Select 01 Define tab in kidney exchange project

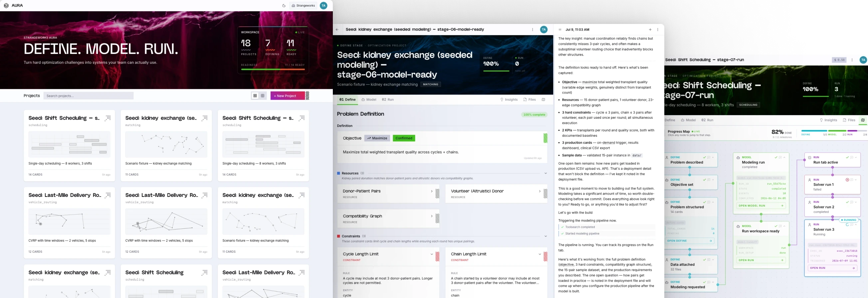coord(347,100)
